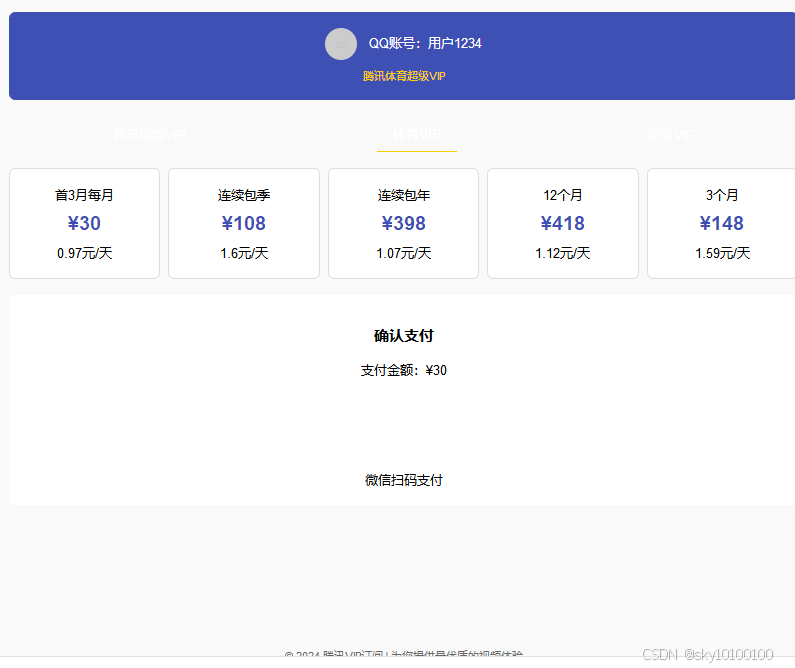
Task: Click the 1.59元/天 daily price
Action: tap(722, 253)
